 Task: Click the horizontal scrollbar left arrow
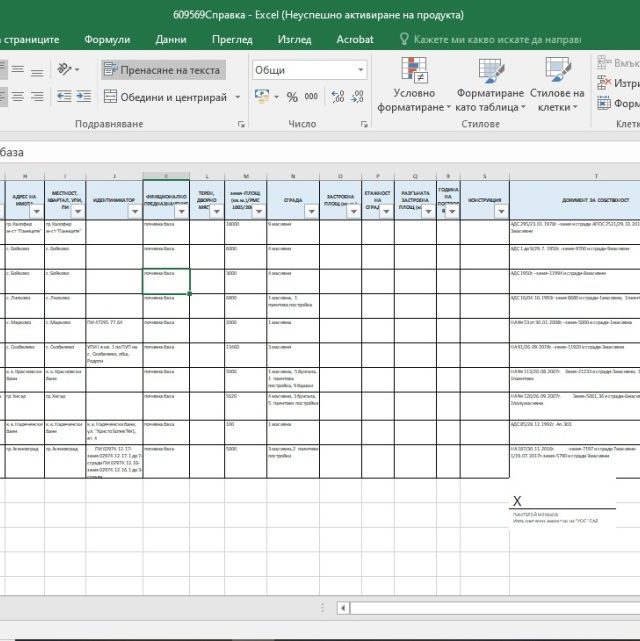tap(344, 607)
